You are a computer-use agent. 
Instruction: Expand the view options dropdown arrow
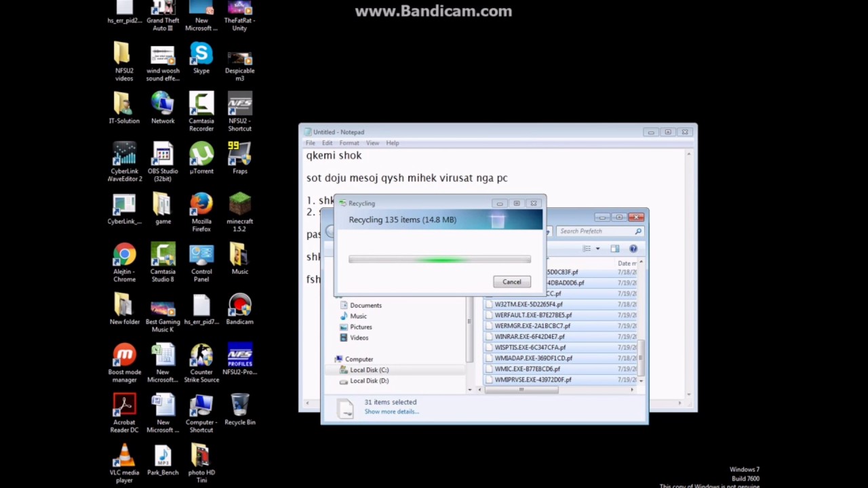coord(597,249)
